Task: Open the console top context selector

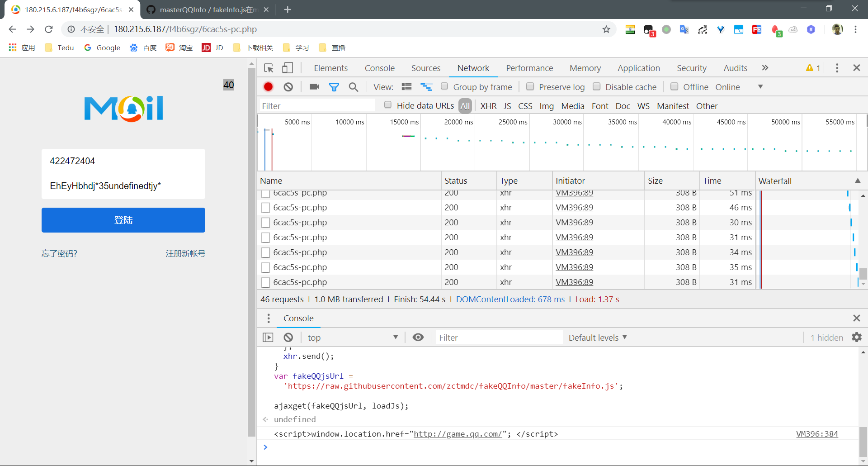Action: pyautogui.click(x=353, y=338)
